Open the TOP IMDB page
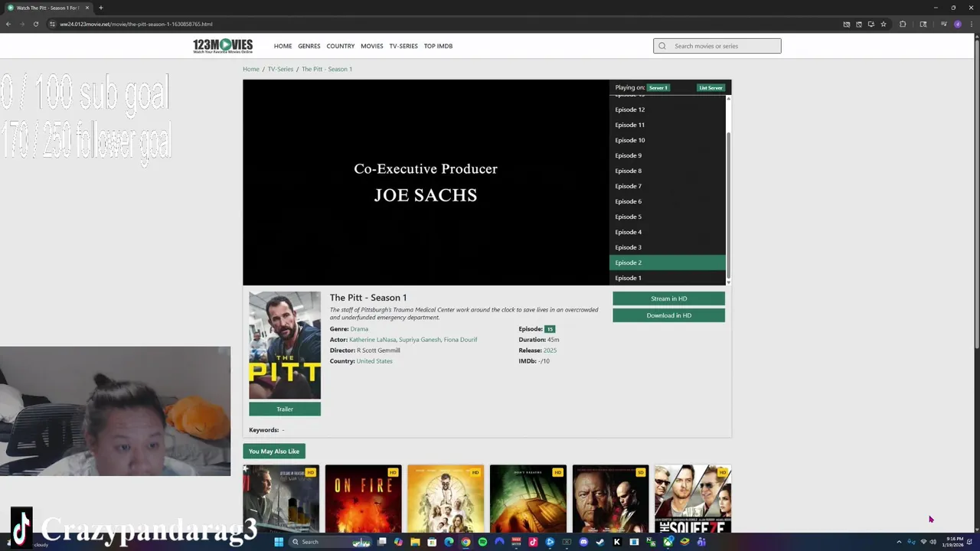 438,46
